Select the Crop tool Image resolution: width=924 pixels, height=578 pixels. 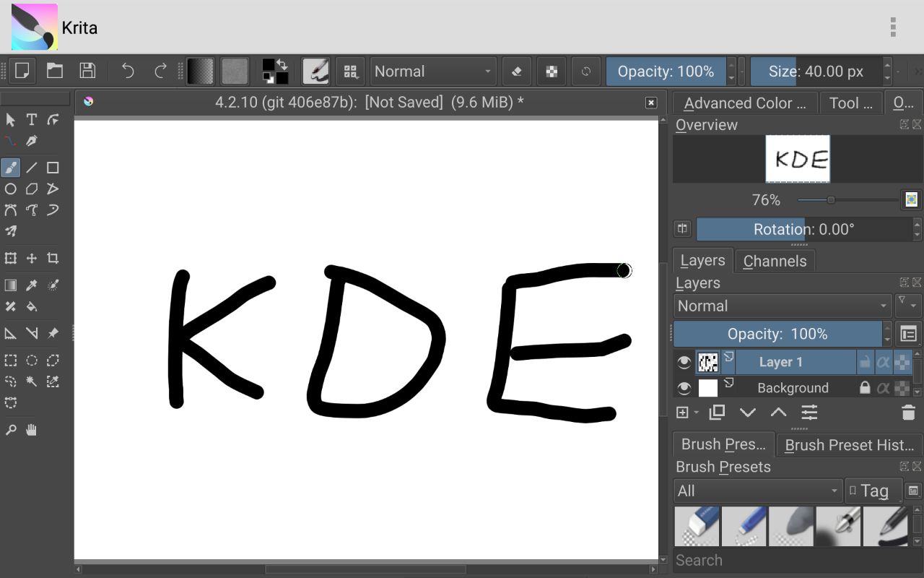pyautogui.click(x=53, y=258)
